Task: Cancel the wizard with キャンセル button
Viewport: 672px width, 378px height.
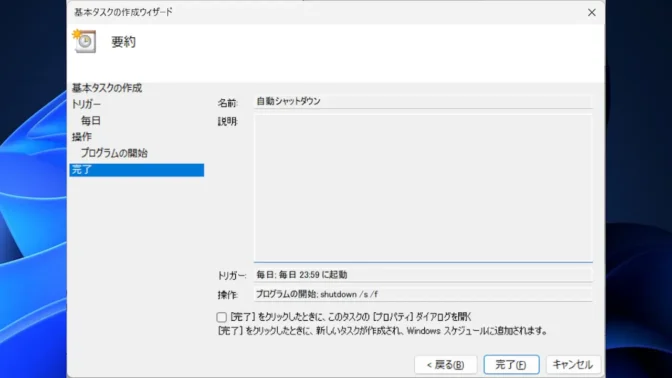Action: [x=573, y=365]
